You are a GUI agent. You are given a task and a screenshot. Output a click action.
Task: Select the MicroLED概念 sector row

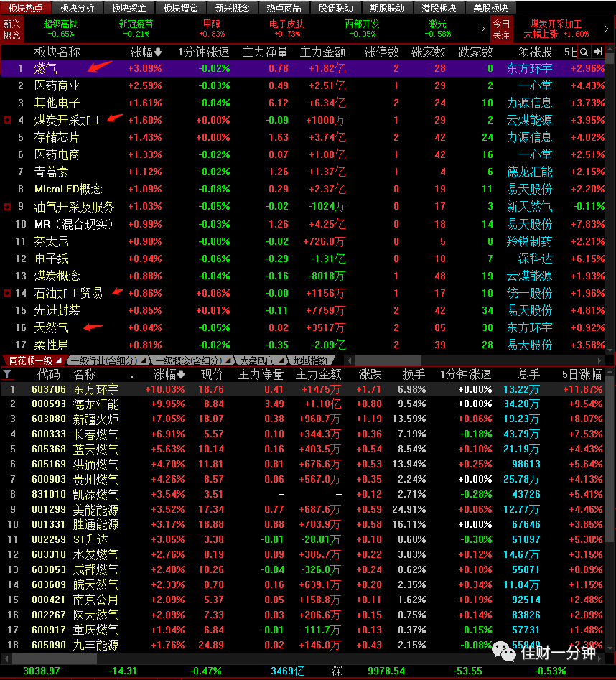304,189
